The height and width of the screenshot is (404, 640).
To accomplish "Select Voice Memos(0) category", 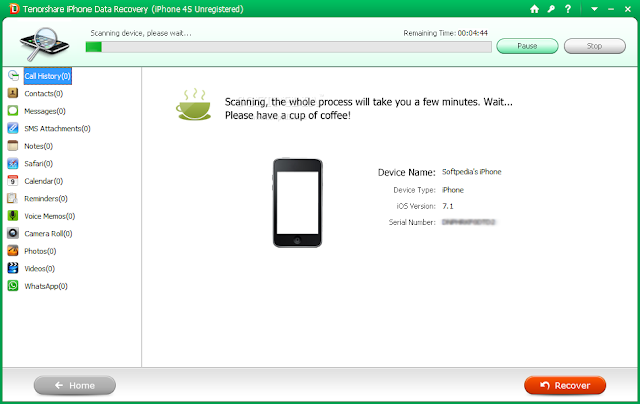I will coord(50,216).
